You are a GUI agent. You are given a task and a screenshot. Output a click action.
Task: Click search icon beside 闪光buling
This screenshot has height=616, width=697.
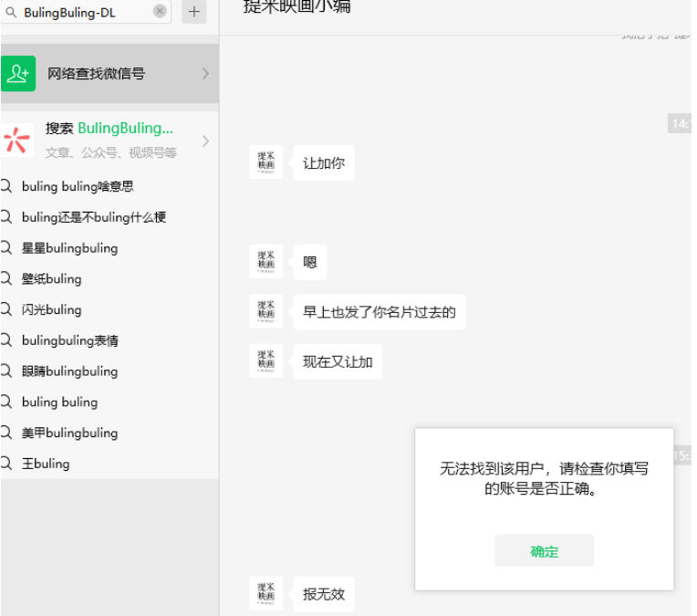coord(6,309)
